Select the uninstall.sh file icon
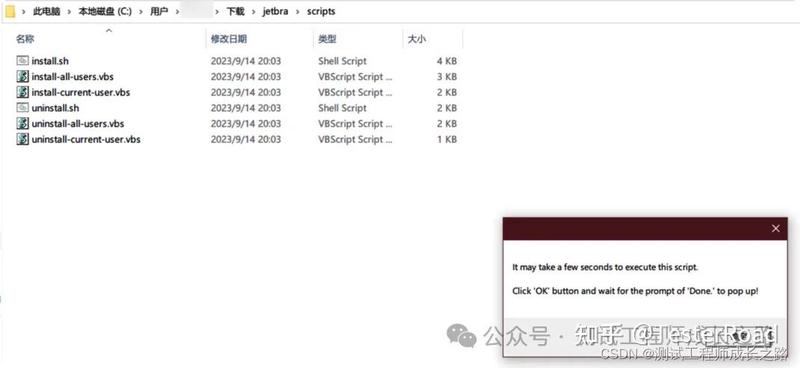The image size is (800, 368). pos(22,108)
